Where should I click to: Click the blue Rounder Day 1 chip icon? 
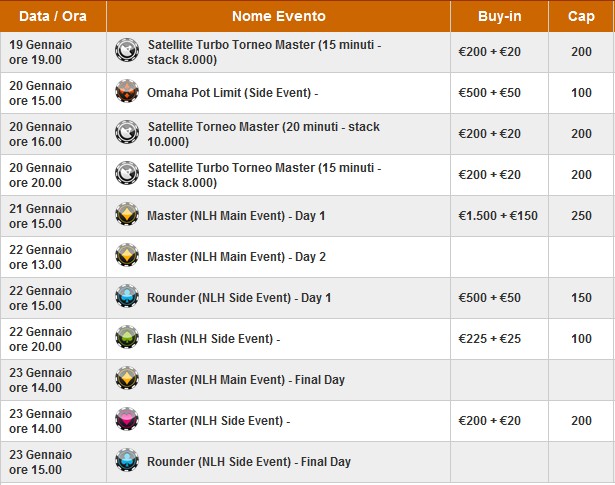[x=127, y=297]
